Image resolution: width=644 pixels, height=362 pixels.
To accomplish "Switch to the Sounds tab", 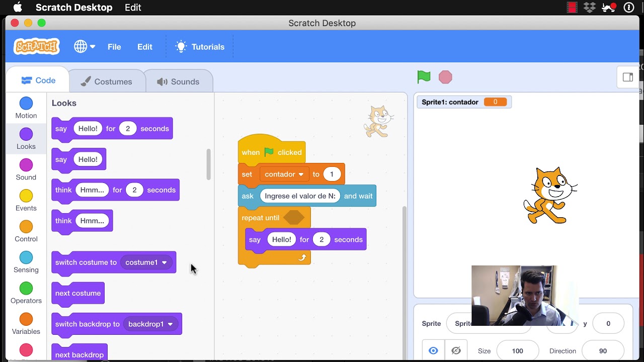I will tap(178, 81).
